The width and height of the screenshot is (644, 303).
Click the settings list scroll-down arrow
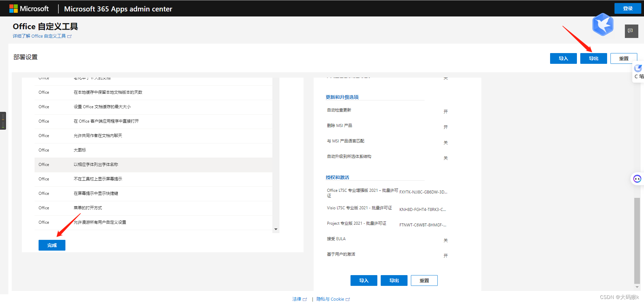[x=276, y=229]
